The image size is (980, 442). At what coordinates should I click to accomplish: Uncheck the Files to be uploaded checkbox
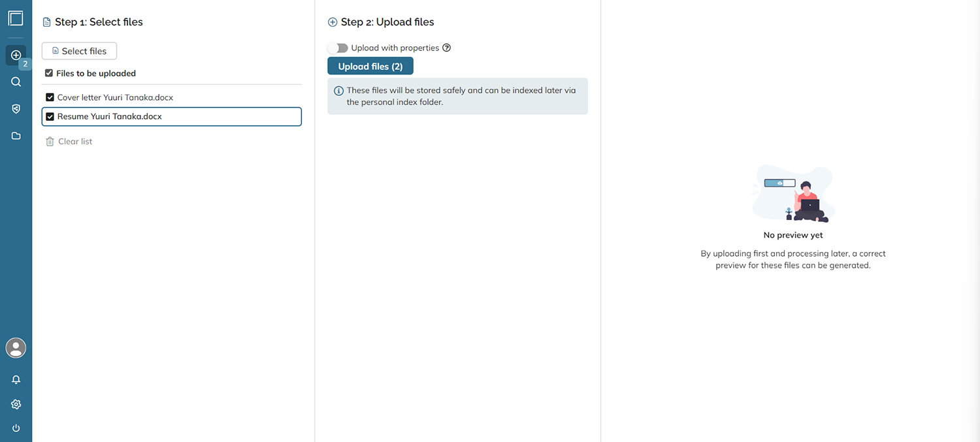[48, 72]
